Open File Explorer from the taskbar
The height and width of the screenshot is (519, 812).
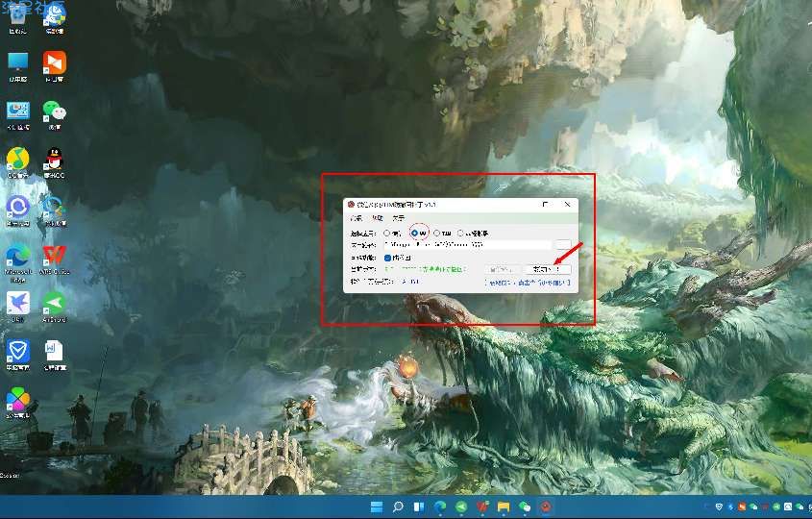[504, 507]
